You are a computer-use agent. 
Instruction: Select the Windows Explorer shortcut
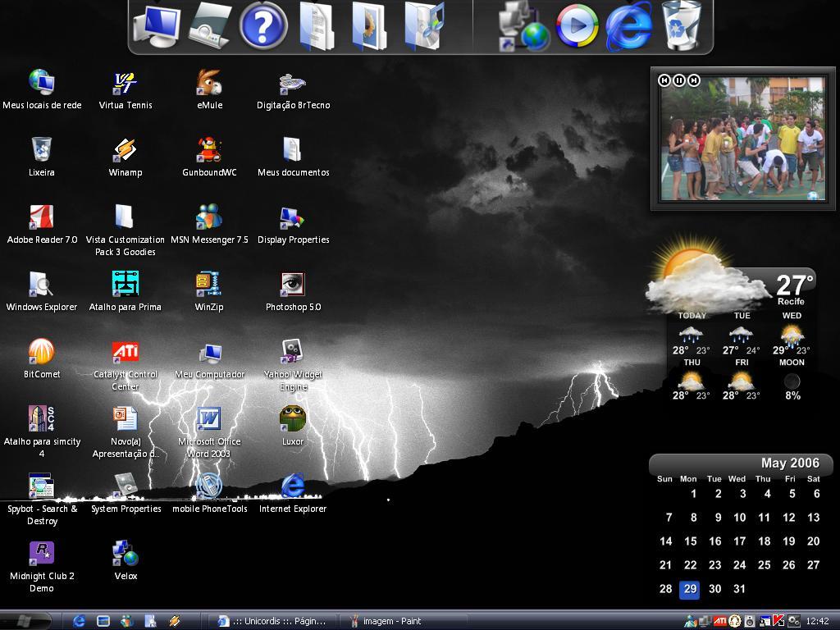tap(42, 292)
